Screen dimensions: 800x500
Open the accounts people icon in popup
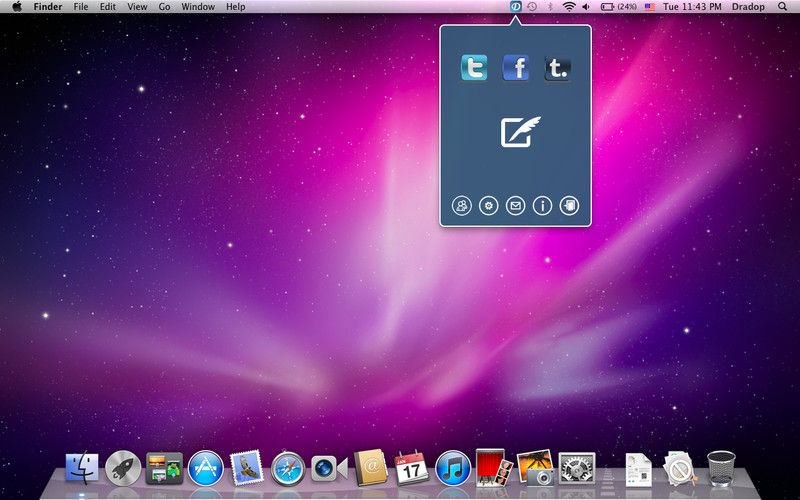[x=462, y=206]
